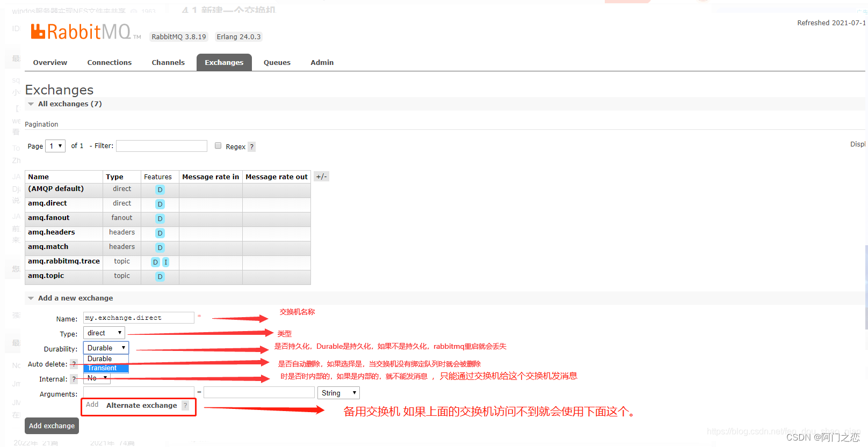The height and width of the screenshot is (447, 868).
Task: Open the amq.topic exchange
Action: point(46,276)
